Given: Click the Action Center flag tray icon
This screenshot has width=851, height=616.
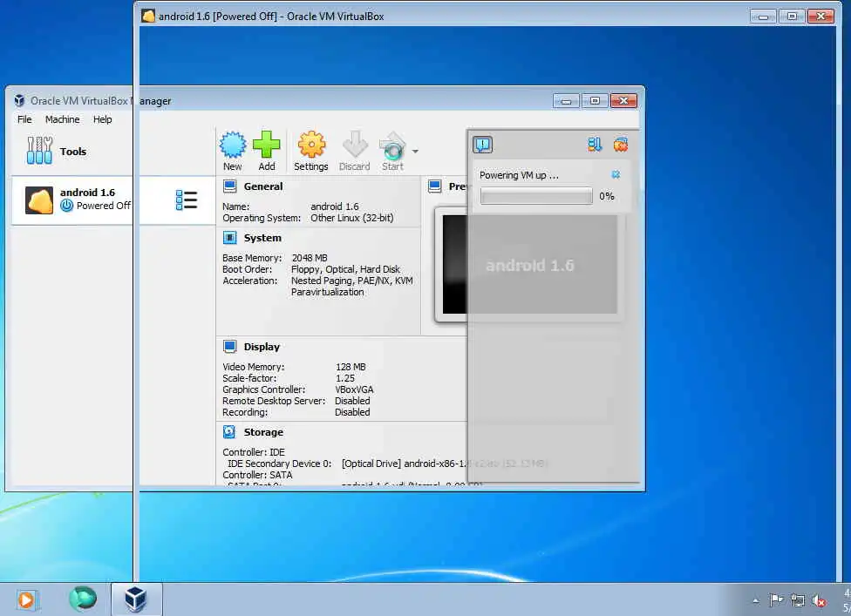Looking at the screenshot, I should click(776, 600).
